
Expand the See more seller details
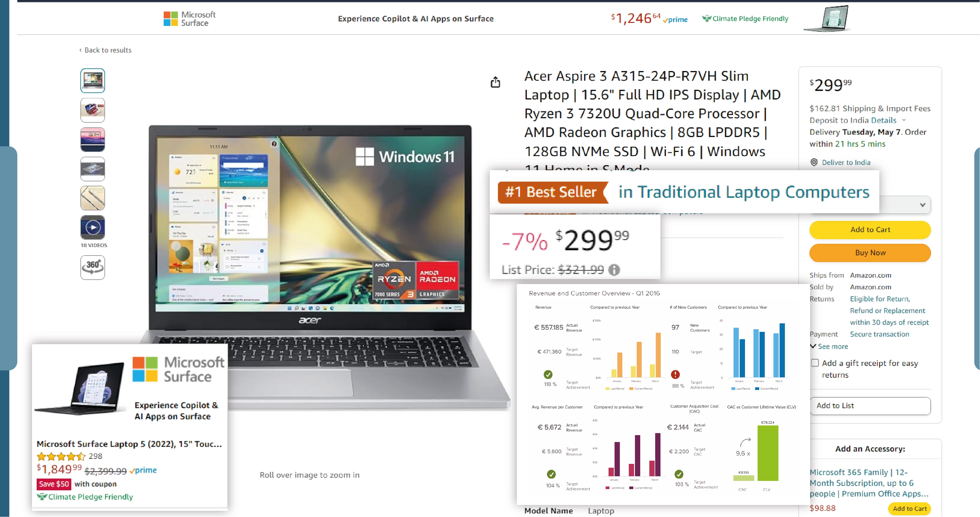830,347
